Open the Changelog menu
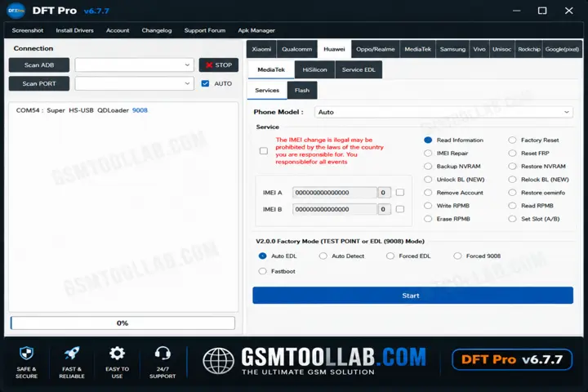The image size is (588, 392). point(157,30)
